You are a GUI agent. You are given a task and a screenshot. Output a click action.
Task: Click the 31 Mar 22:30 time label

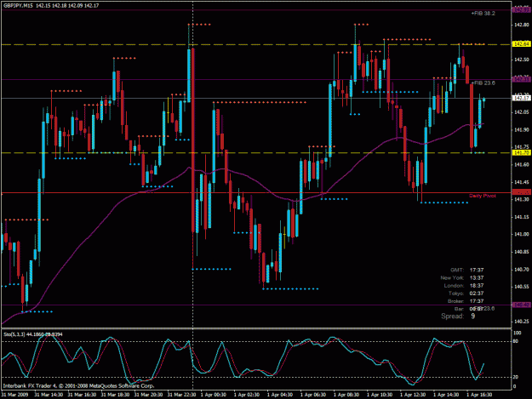click(181, 395)
